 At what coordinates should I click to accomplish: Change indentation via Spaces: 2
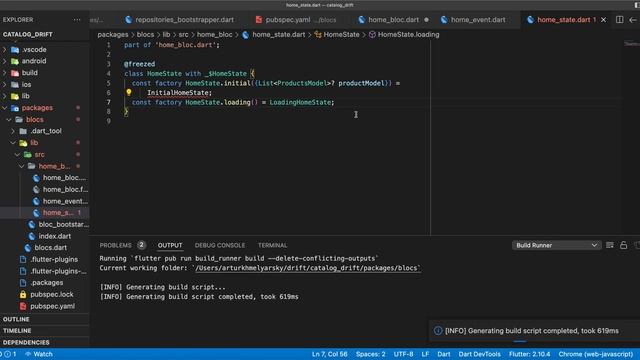click(x=370, y=354)
